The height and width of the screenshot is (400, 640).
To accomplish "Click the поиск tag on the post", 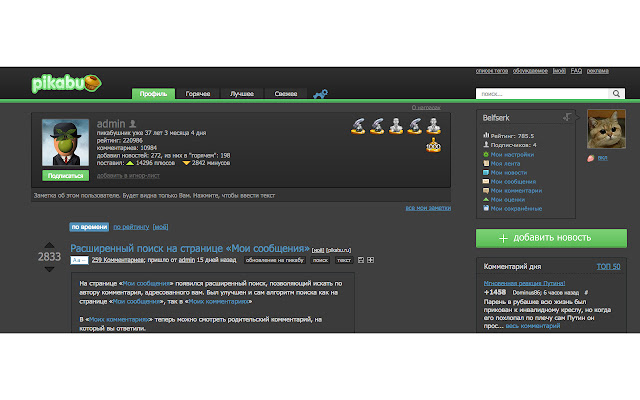I will 320,260.
